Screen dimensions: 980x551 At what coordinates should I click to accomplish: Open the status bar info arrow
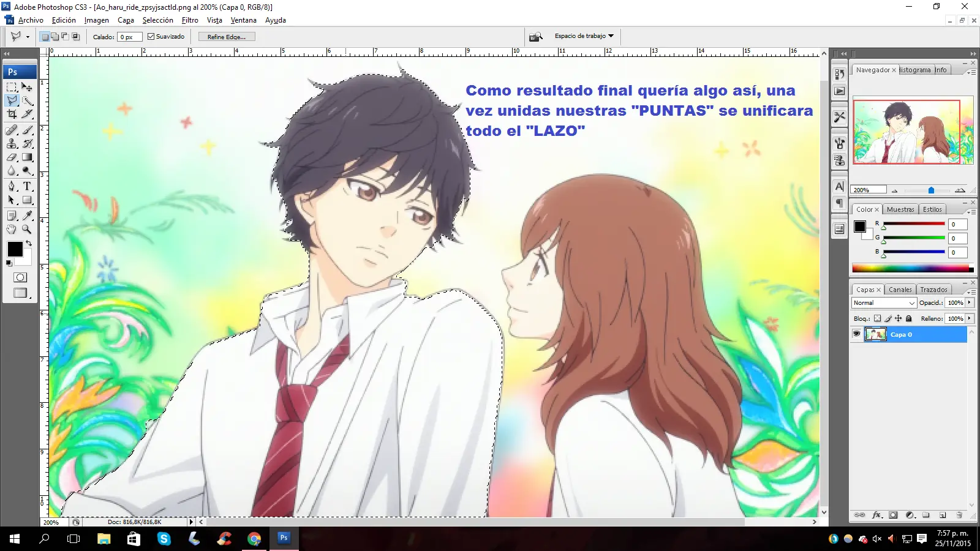(191, 522)
